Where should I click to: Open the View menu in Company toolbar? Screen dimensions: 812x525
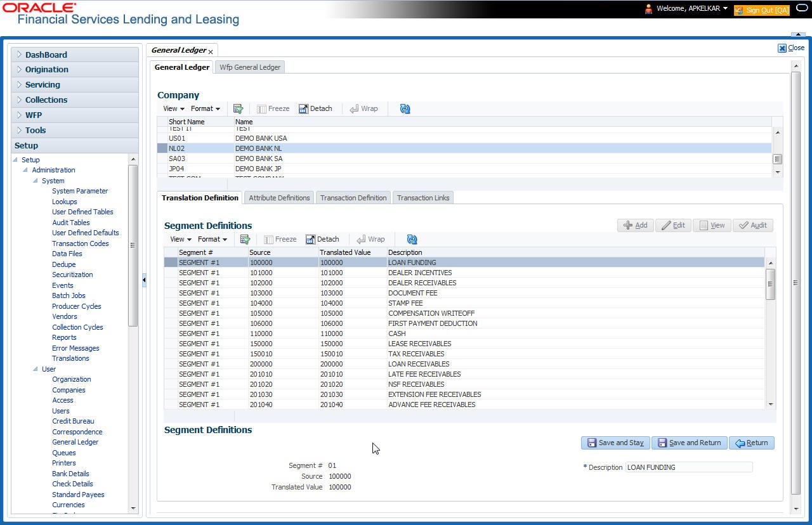click(173, 108)
